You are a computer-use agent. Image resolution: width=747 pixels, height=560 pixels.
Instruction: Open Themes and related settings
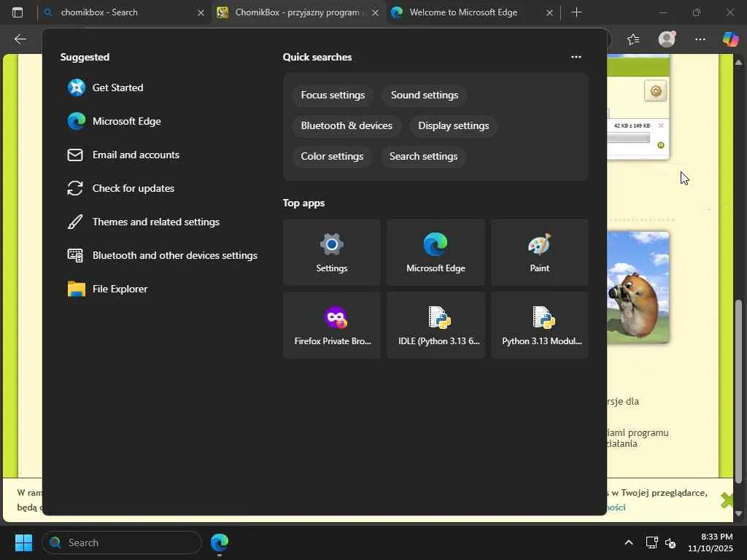pos(143,222)
